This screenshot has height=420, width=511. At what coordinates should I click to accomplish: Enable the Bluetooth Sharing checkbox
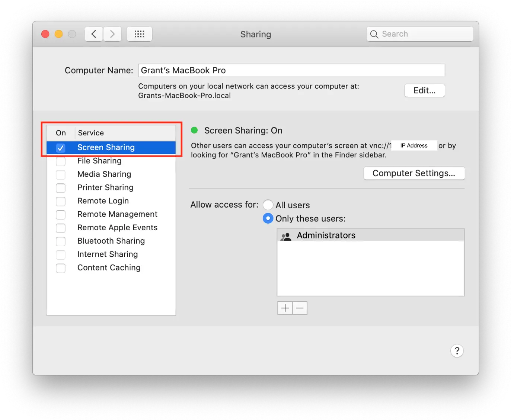61,241
